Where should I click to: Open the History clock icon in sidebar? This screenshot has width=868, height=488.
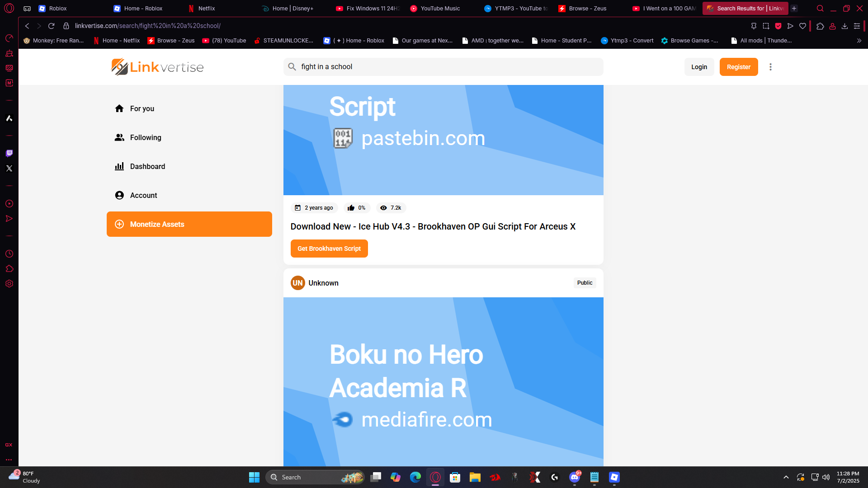tap(9, 254)
